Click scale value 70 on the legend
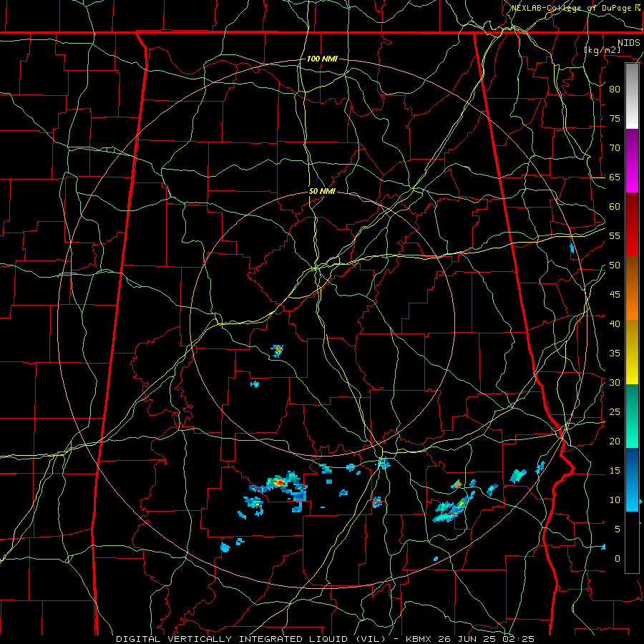The image size is (644, 644). [615, 148]
